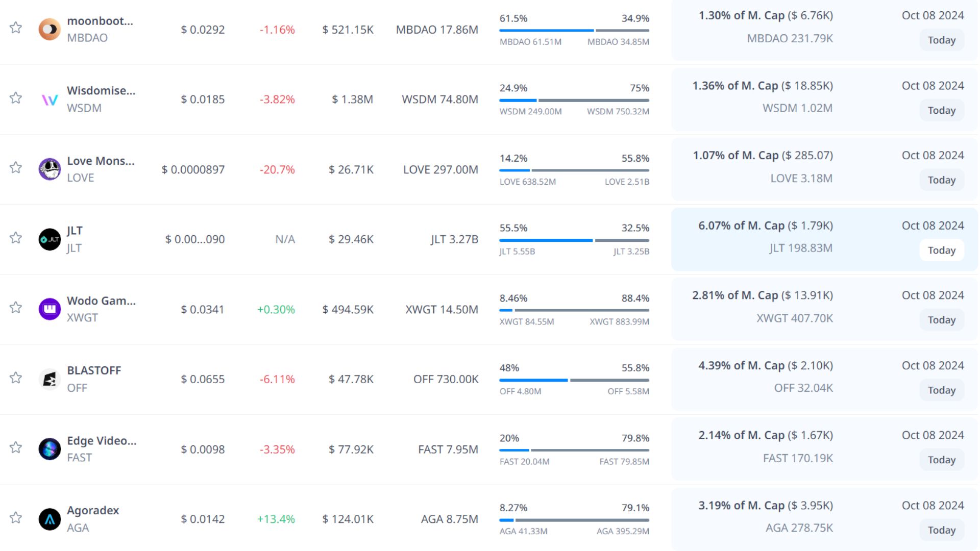Click the Wodo Gaming XWGT token logo
Viewport: 980px width, 551px height.
[x=50, y=309]
